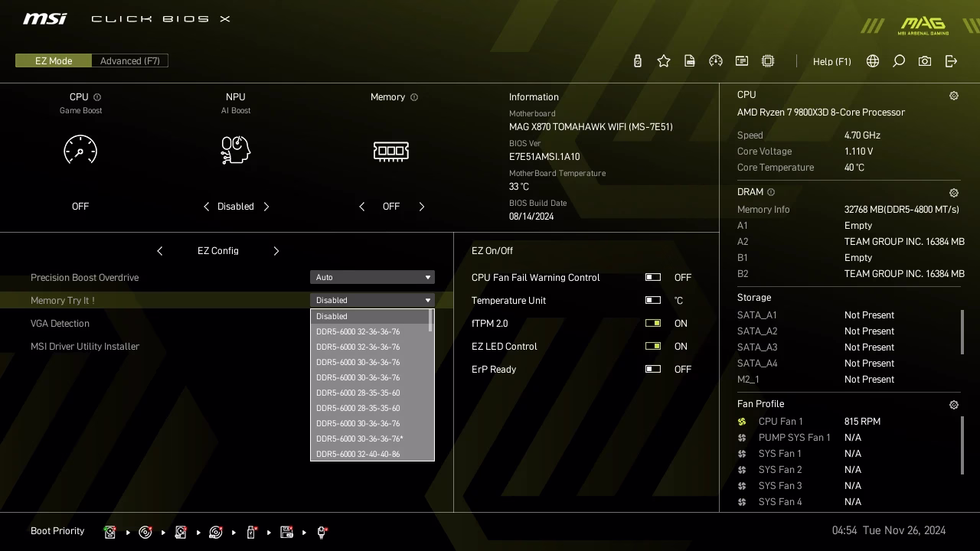Open the language globe icon
The image size is (980, 551).
(873, 61)
